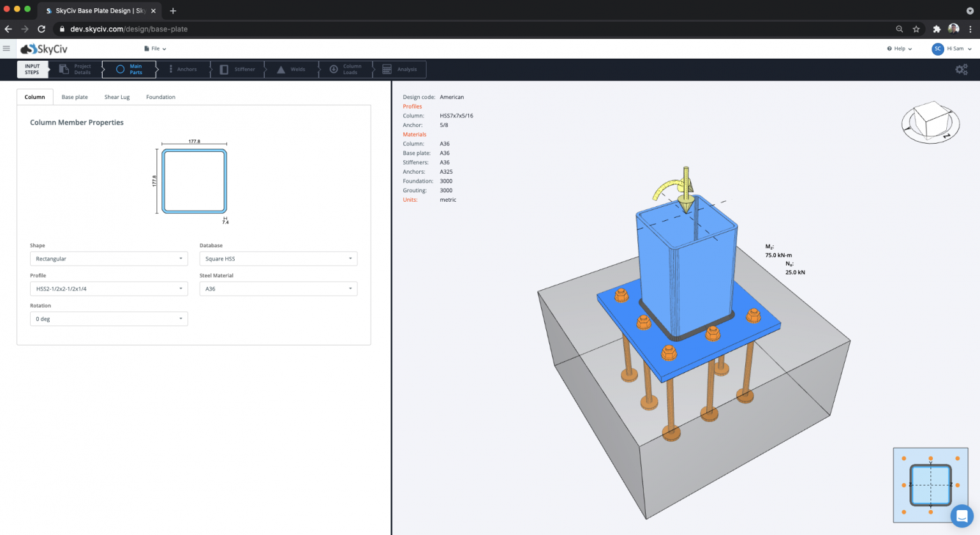Click the plan view thumbnail
Viewport: 980px width, 535px height.
tap(930, 485)
